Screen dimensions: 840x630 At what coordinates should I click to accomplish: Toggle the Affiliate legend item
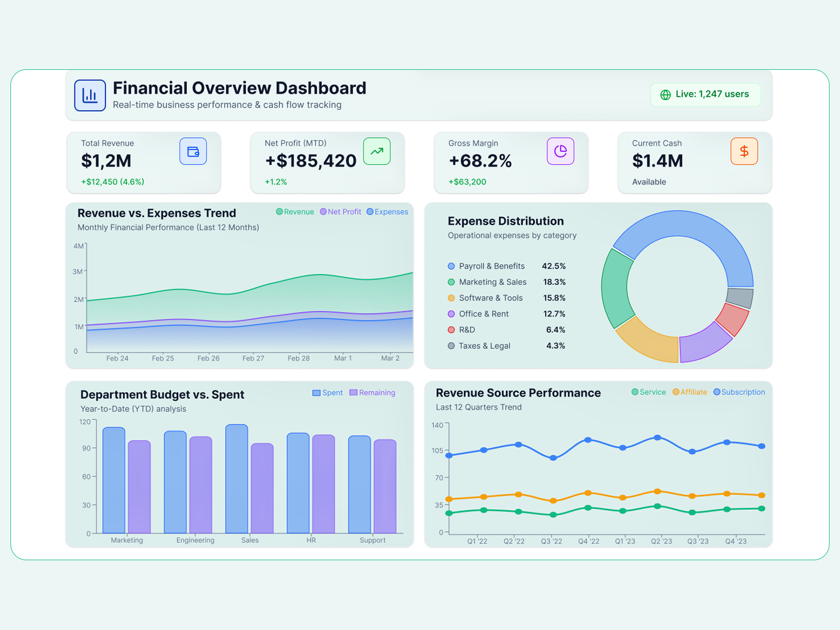tap(689, 392)
